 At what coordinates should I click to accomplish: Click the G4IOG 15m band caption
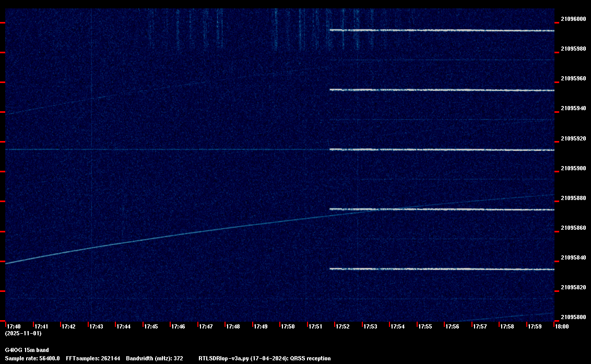(x=27, y=350)
